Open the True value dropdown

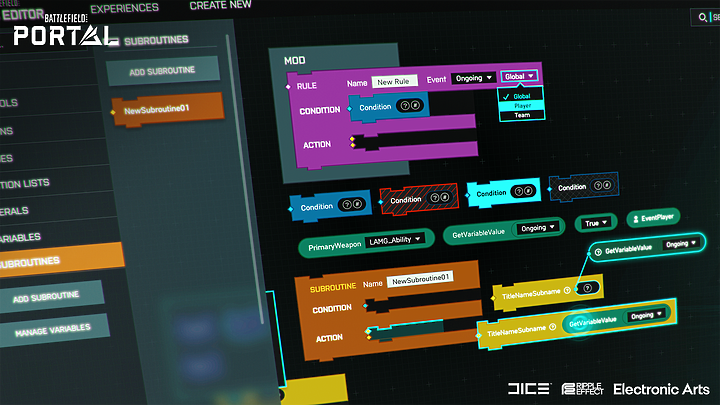point(596,223)
